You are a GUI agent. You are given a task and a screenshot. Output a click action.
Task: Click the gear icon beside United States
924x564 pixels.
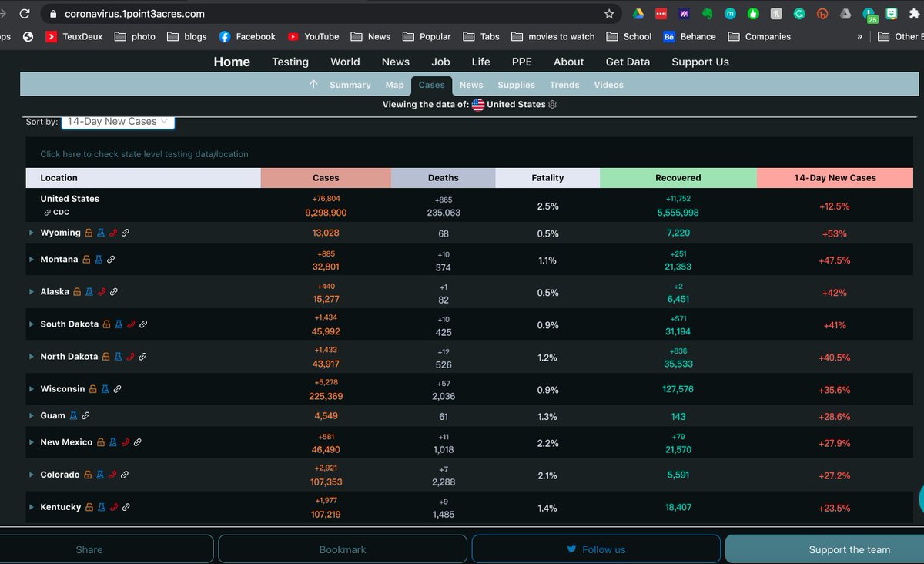pos(552,105)
